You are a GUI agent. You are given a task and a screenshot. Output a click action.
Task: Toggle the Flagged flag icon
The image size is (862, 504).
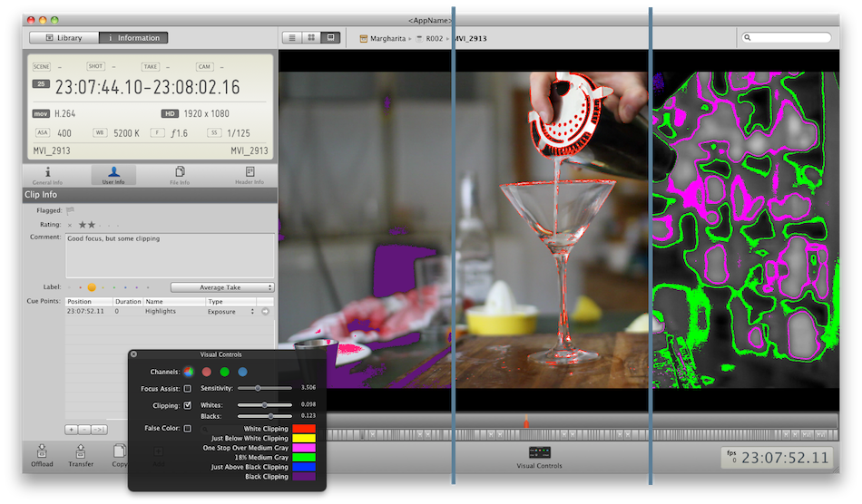pos(70,210)
